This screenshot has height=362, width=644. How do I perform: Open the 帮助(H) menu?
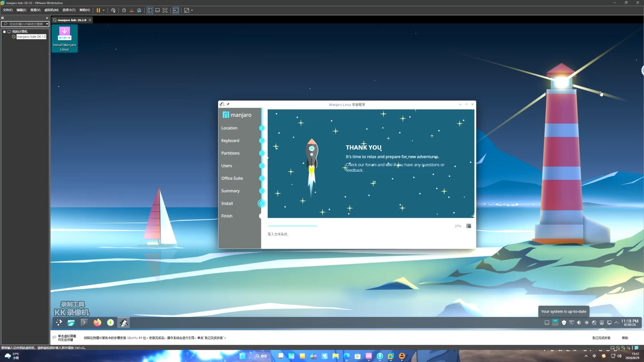point(85,10)
